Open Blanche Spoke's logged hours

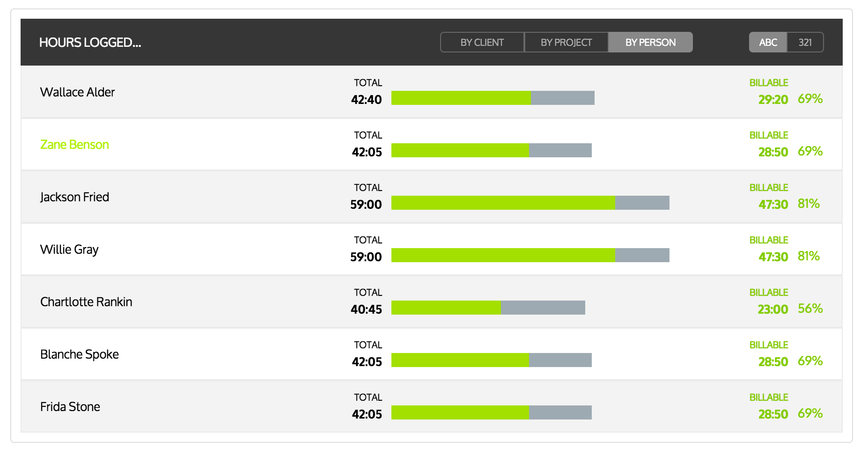(x=80, y=354)
